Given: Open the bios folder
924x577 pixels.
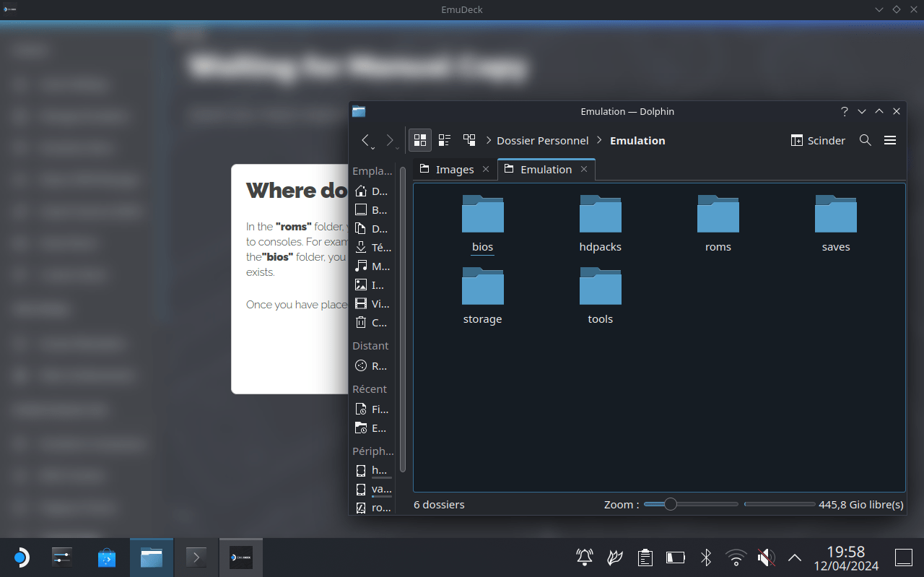Looking at the screenshot, I should pyautogui.click(x=482, y=224).
